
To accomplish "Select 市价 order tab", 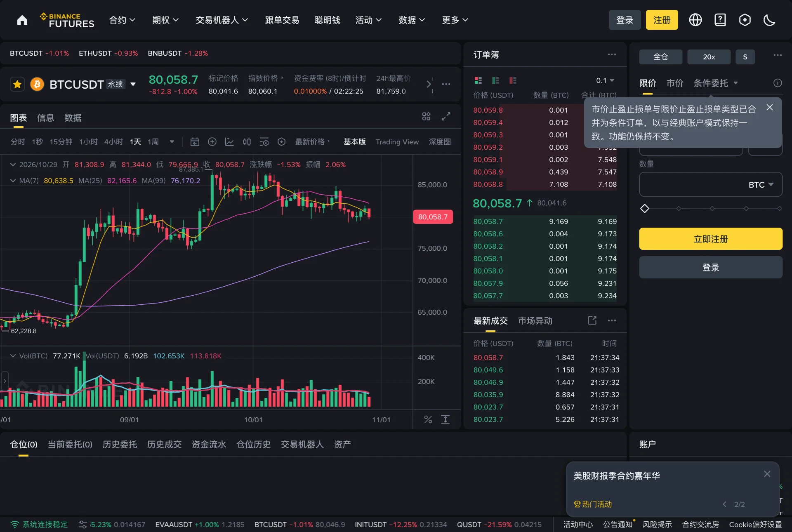I will click(x=675, y=83).
